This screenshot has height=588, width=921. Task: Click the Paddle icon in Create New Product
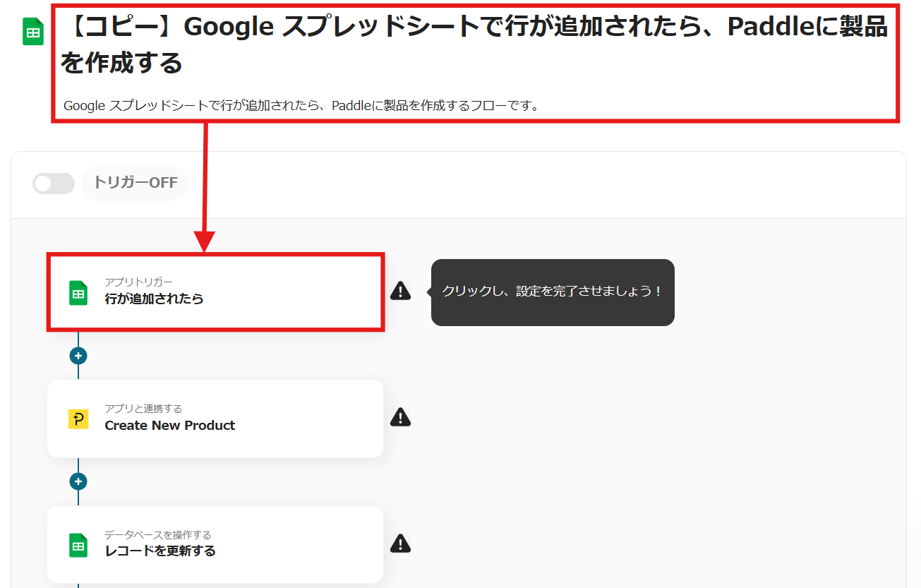(78, 419)
